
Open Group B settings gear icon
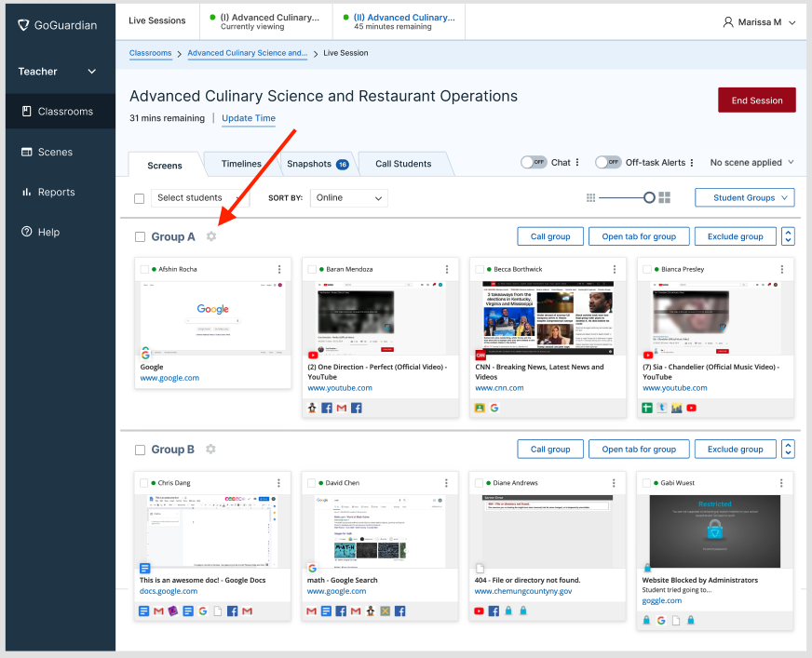pyautogui.click(x=210, y=450)
